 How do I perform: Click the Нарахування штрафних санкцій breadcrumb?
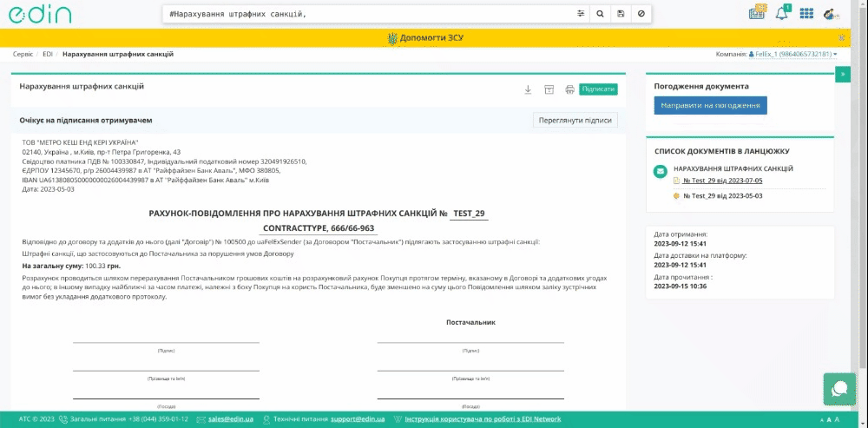pos(118,55)
